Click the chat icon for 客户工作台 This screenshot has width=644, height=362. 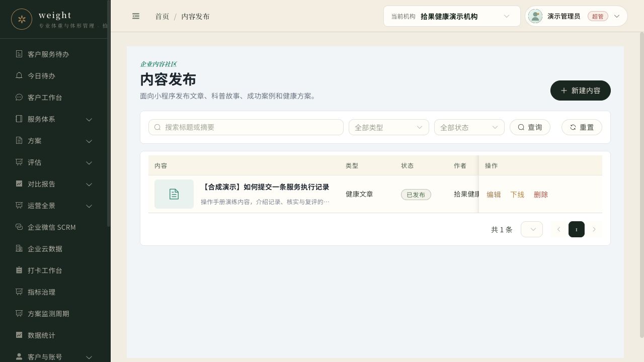pyautogui.click(x=19, y=97)
